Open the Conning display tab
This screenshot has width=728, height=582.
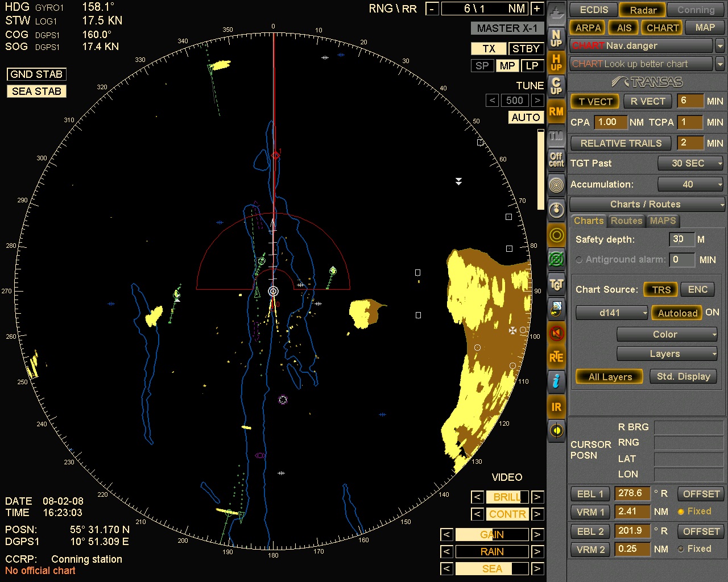click(695, 10)
